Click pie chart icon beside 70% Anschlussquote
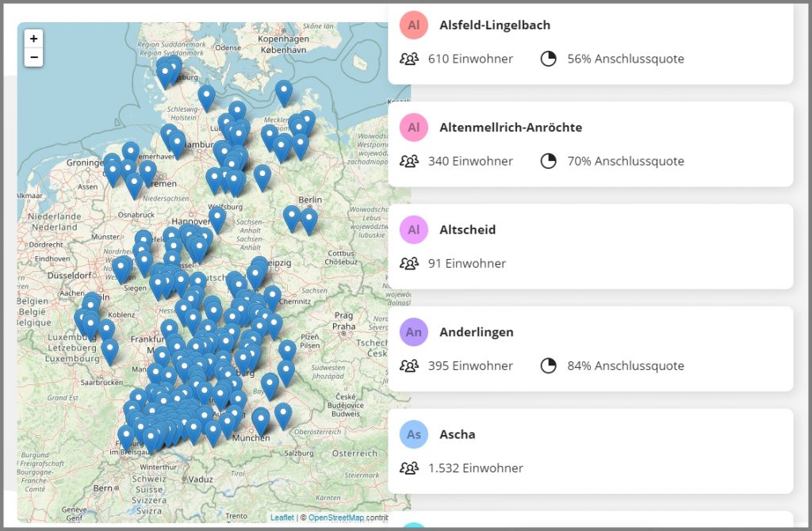The image size is (812, 531). point(548,161)
